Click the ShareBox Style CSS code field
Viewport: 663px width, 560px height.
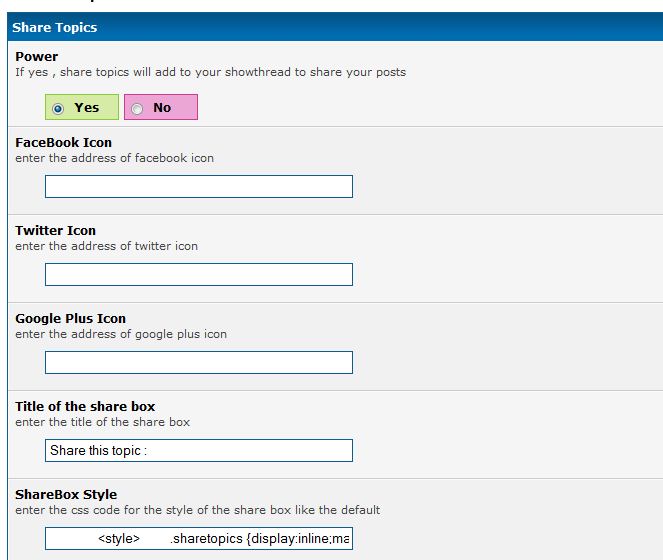tap(199, 539)
